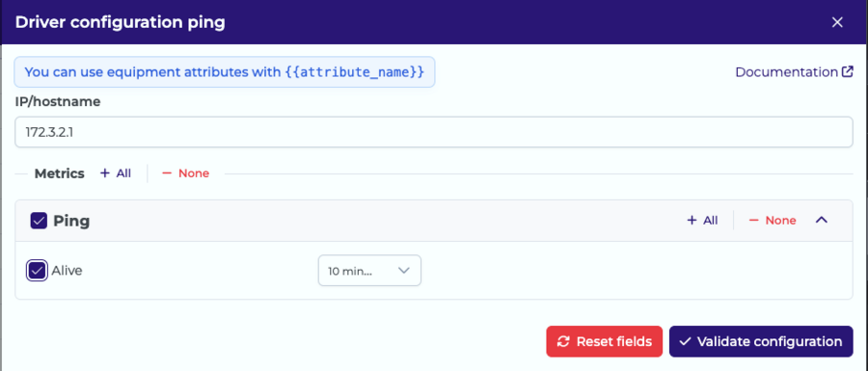Click the IP/hostname input field
Viewport: 868px width, 371px height.
[433, 132]
